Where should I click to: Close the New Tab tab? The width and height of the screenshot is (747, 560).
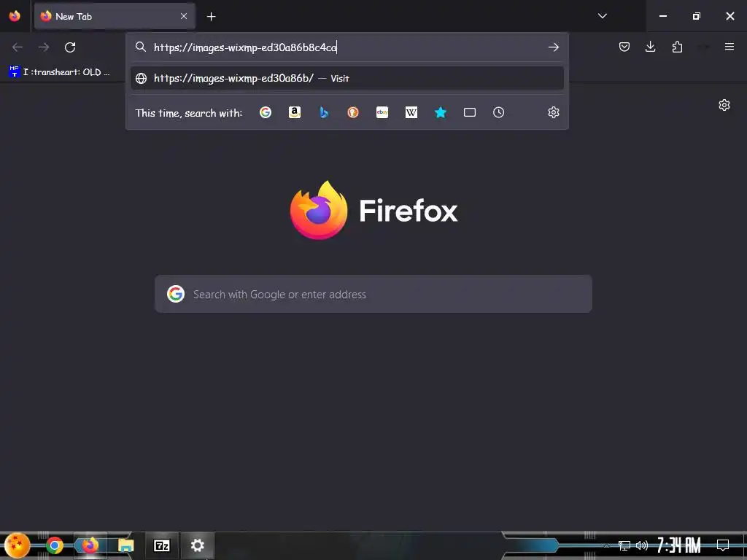click(184, 16)
